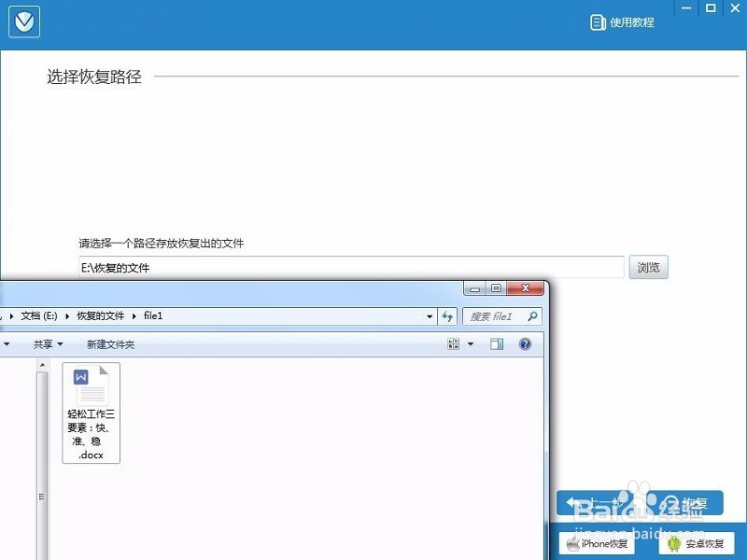Open the 共享 share menu
The height and width of the screenshot is (560, 747).
(x=48, y=344)
